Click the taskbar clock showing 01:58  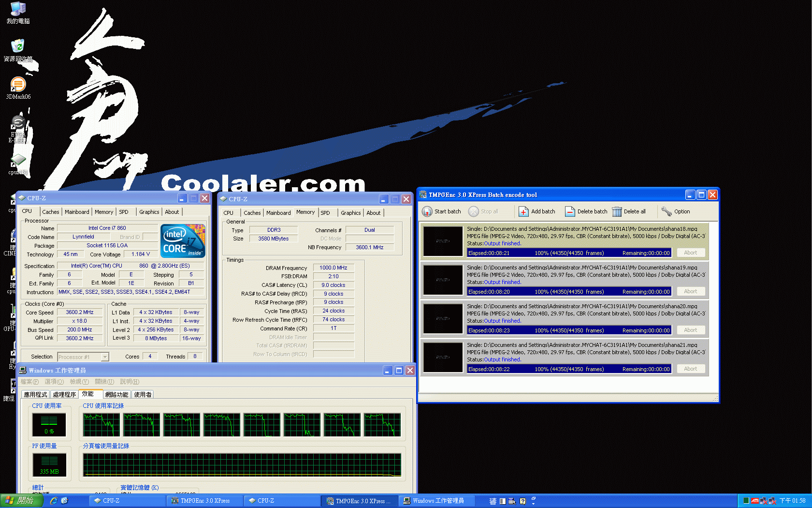pos(793,501)
